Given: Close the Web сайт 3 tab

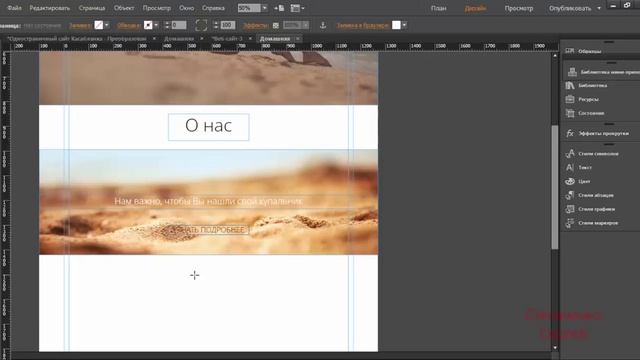Looking at the screenshot, I should [x=250, y=38].
